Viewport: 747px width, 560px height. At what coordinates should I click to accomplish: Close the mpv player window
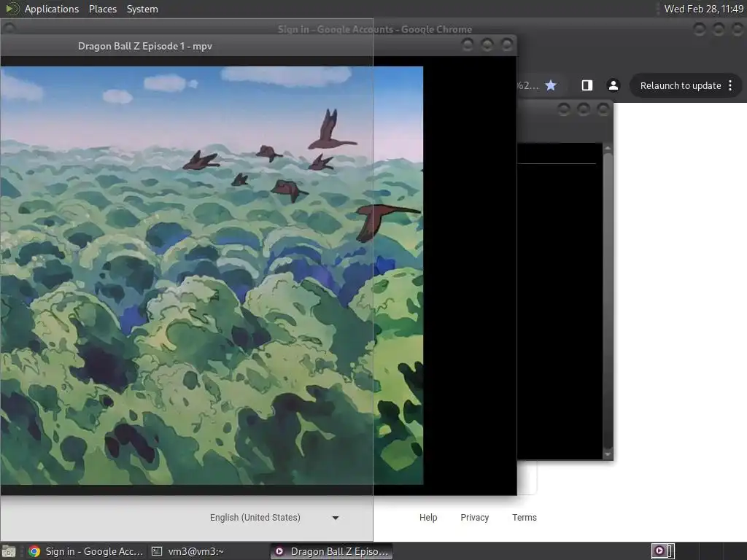click(x=507, y=44)
